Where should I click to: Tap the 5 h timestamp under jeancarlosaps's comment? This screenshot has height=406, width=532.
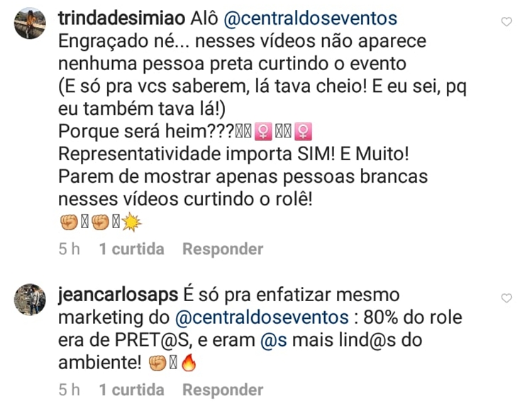(x=70, y=390)
